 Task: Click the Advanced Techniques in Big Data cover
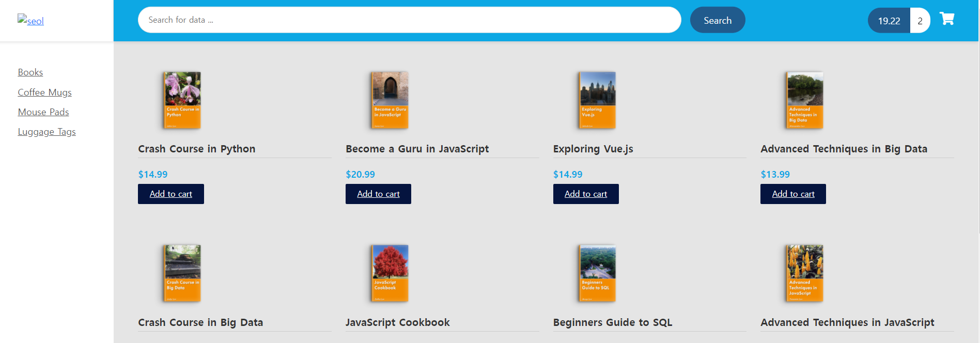(x=805, y=100)
